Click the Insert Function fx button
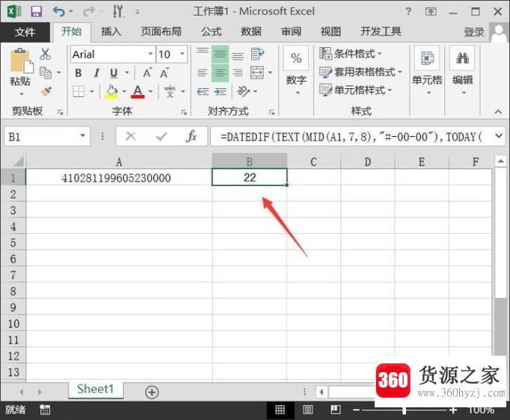 [191, 136]
